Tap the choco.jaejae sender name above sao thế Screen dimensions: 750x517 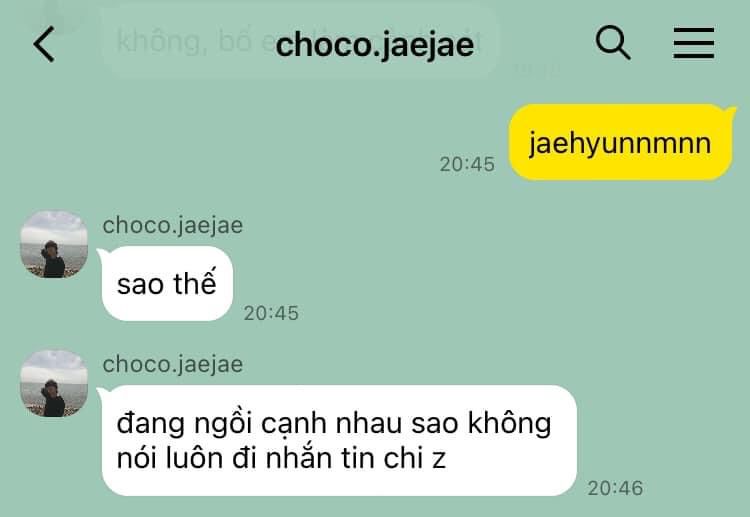[x=173, y=225]
